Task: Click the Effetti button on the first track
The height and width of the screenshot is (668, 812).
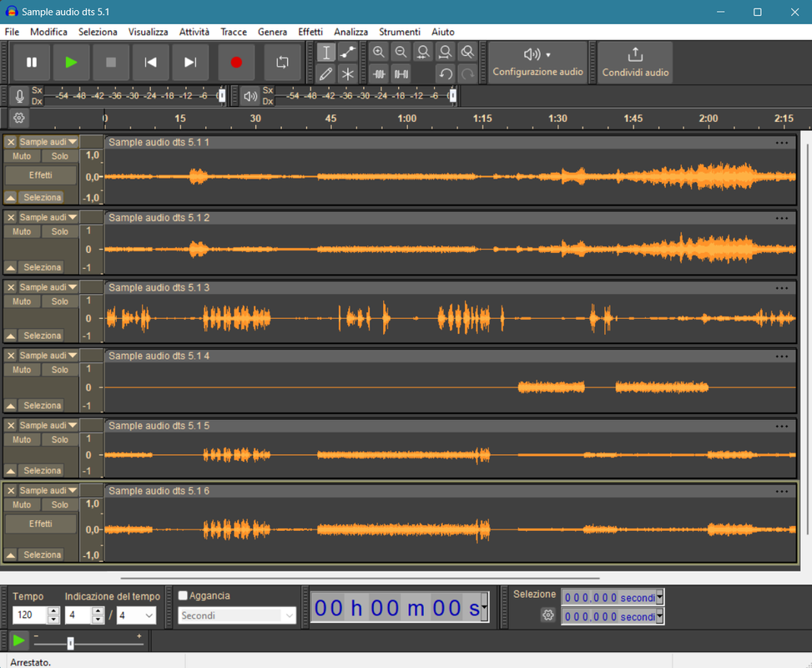Action: click(40, 175)
